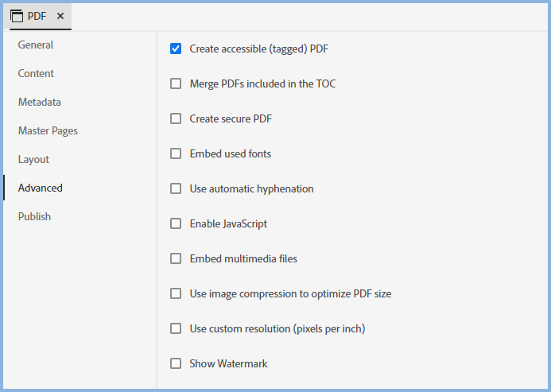
Task: Enable Use custom resolution checkbox
Action: point(176,329)
